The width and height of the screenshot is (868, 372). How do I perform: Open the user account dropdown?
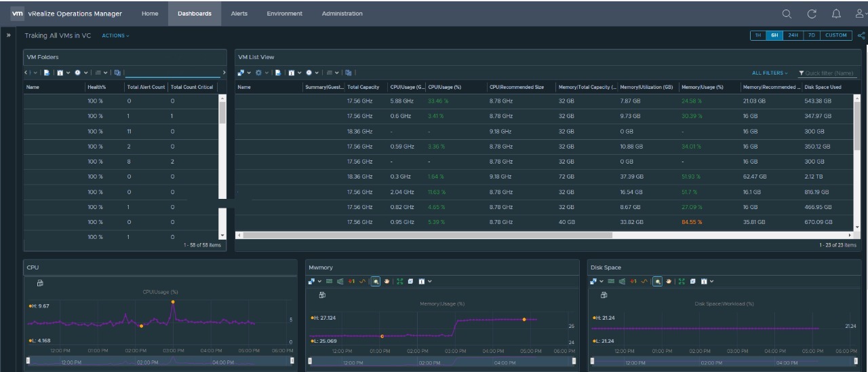[x=860, y=14]
